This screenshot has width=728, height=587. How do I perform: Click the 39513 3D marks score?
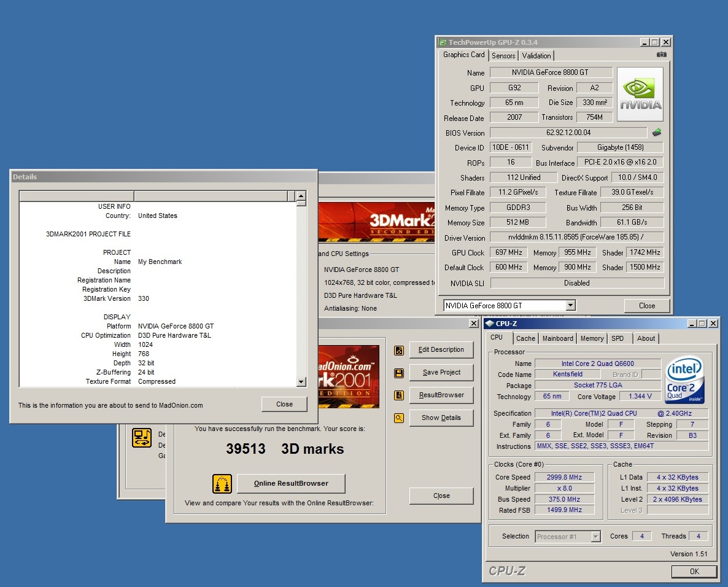coord(285,449)
